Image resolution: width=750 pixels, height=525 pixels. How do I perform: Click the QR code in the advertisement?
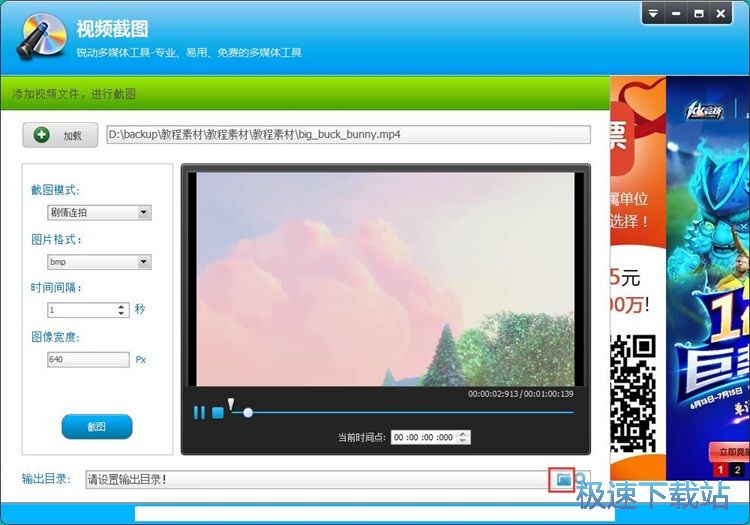[633, 393]
